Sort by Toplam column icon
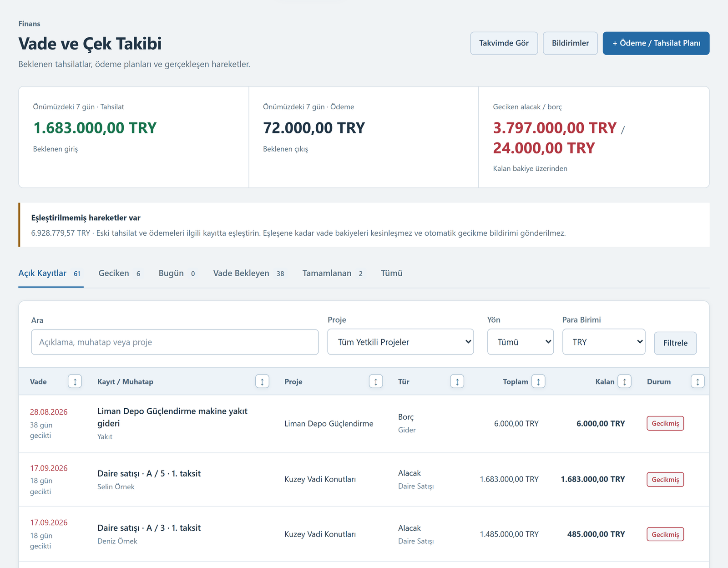The height and width of the screenshot is (568, 728). (x=538, y=381)
